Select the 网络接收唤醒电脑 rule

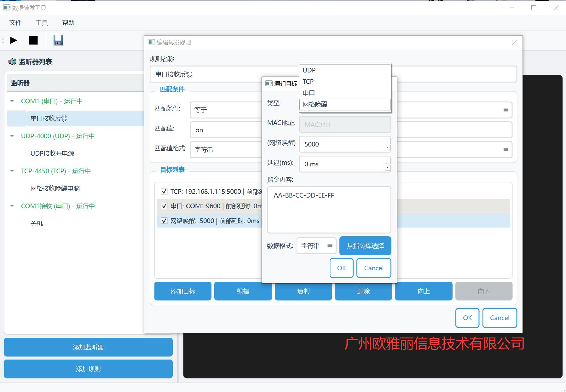tap(55, 188)
